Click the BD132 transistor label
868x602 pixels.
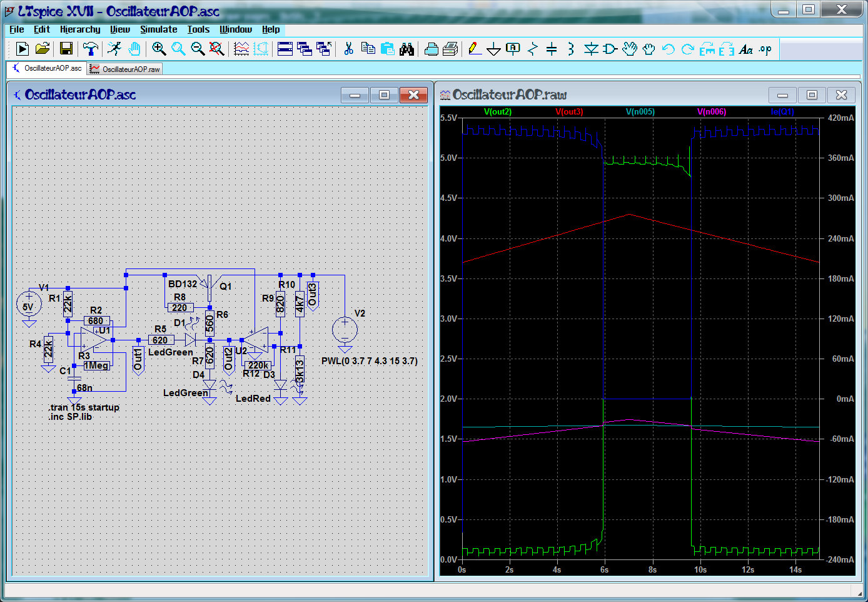click(x=183, y=284)
